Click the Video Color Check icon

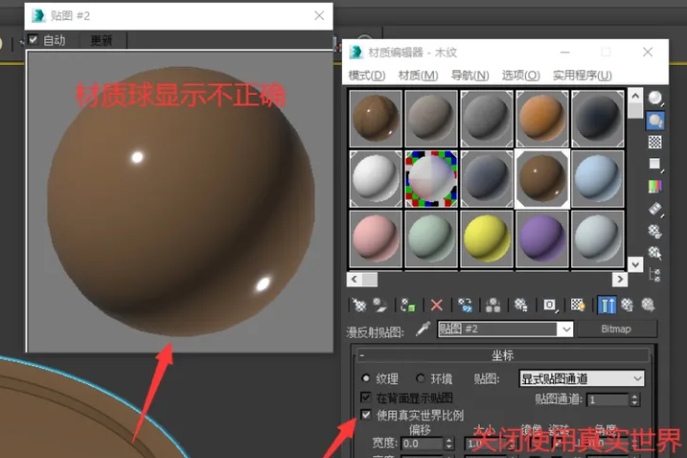point(655,186)
